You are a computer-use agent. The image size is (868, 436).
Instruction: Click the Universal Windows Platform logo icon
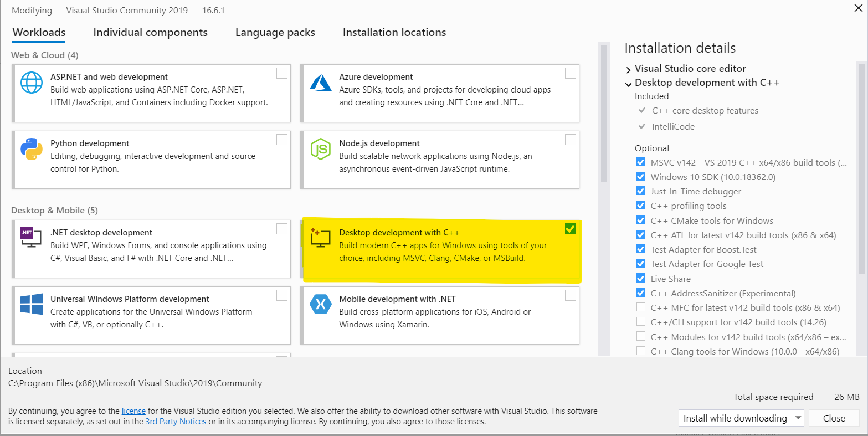(32, 304)
